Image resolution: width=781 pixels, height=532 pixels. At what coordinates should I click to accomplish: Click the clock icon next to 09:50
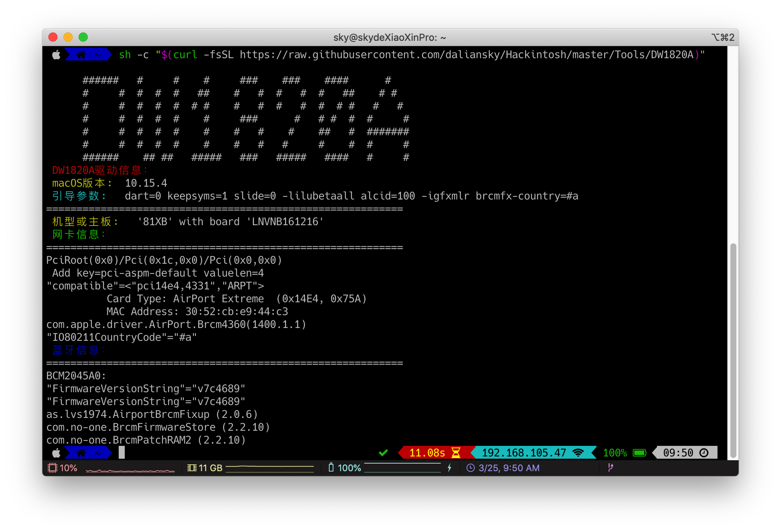tap(704, 453)
